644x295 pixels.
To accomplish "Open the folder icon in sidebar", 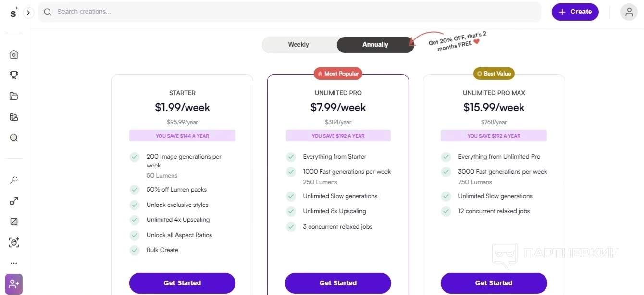I will pos(14,96).
